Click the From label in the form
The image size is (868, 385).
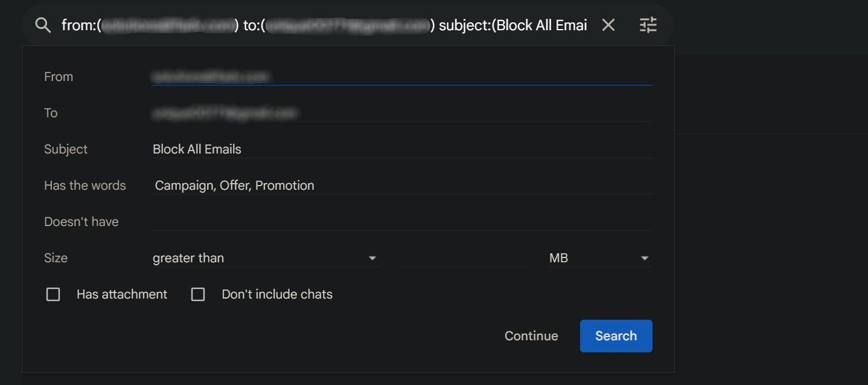[x=58, y=76]
